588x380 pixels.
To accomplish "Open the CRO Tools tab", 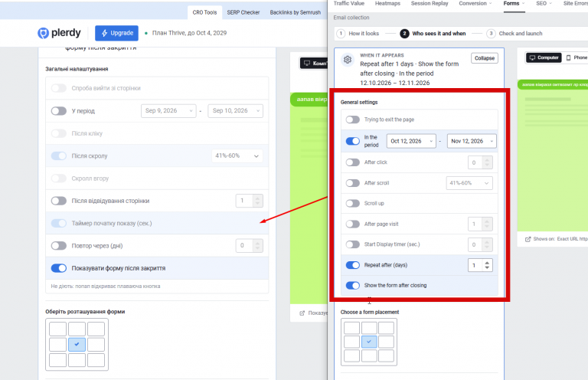I will (x=204, y=12).
